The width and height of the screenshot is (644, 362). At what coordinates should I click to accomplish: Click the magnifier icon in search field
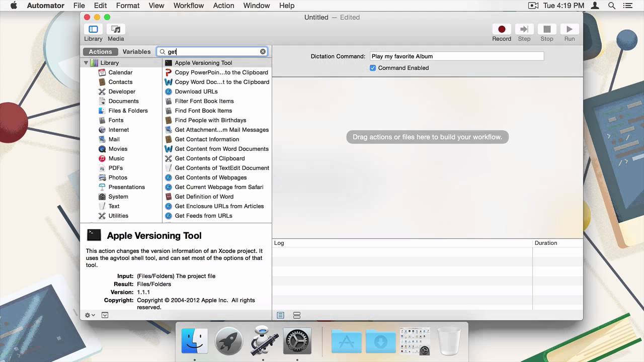click(x=163, y=52)
